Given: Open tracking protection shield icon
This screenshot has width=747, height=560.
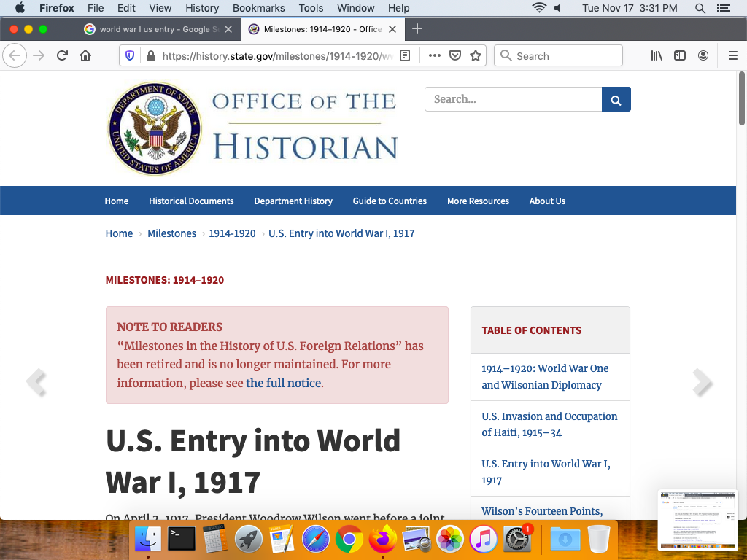Looking at the screenshot, I should (130, 56).
